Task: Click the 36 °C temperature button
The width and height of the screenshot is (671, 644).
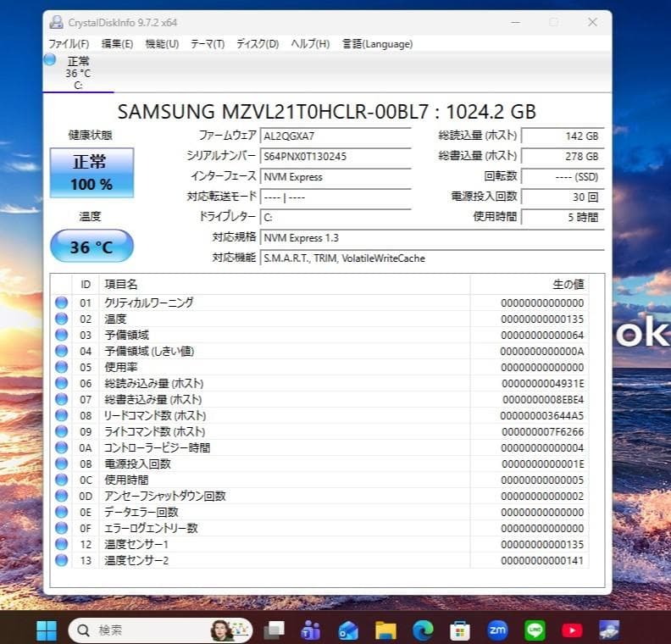Action: 91,246
